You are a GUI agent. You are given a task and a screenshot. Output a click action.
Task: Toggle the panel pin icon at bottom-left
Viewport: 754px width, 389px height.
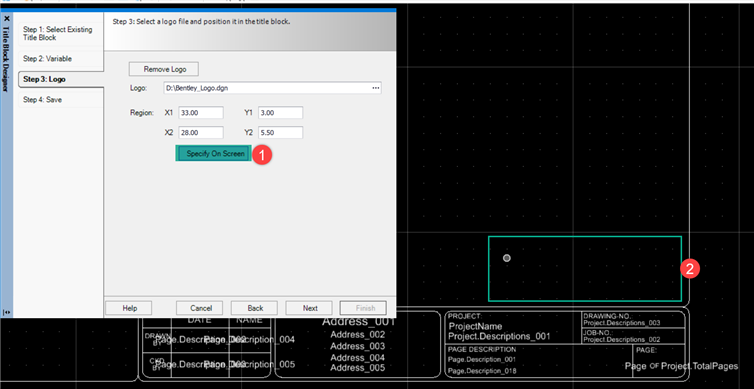click(6, 312)
